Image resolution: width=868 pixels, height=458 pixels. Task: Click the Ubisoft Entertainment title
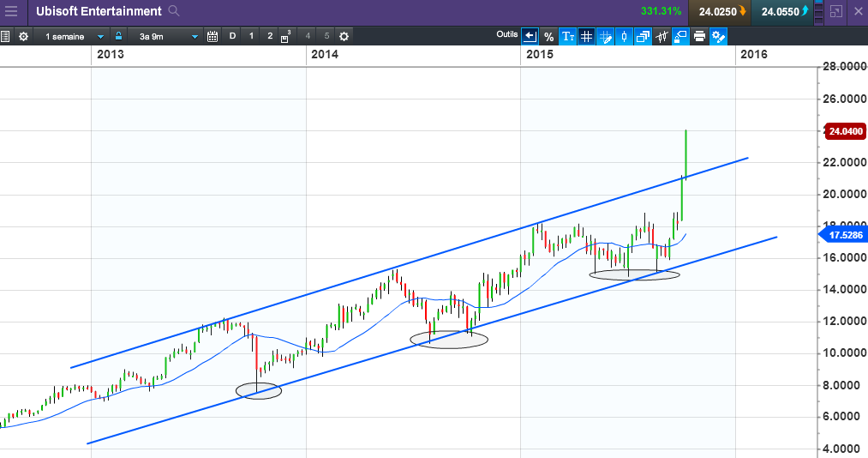(99, 11)
